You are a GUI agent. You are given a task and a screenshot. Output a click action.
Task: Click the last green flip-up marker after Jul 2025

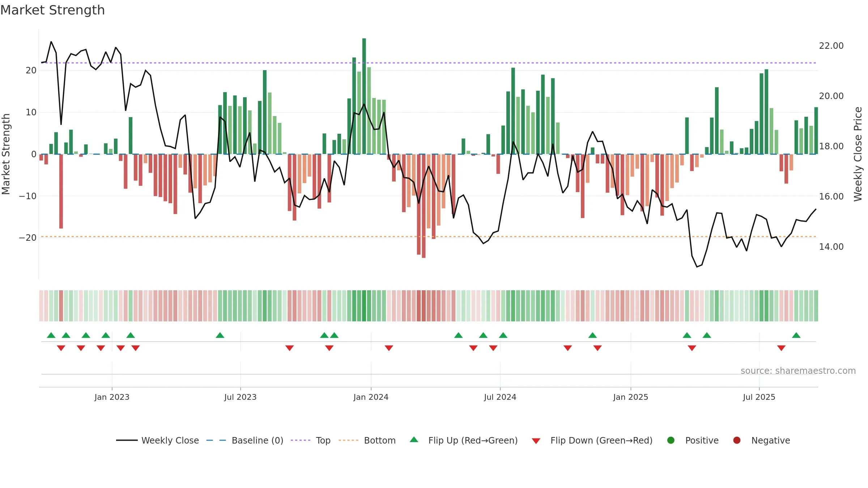click(x=796, y=335)
